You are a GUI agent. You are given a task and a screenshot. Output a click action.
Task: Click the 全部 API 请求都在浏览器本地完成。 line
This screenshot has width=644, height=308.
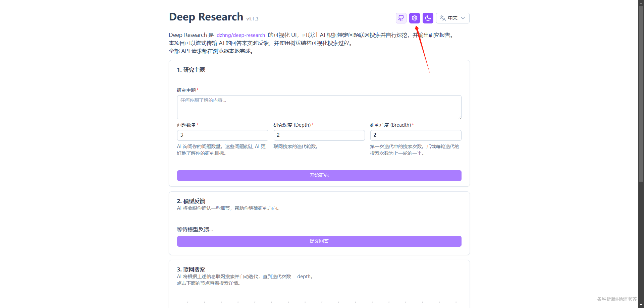[211, 51]
